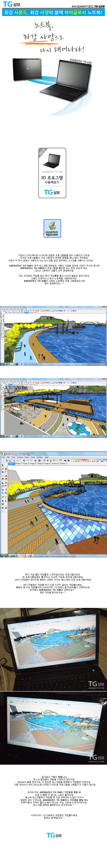Select the Rotate tool in largest SketchUp window

point(3,486)
